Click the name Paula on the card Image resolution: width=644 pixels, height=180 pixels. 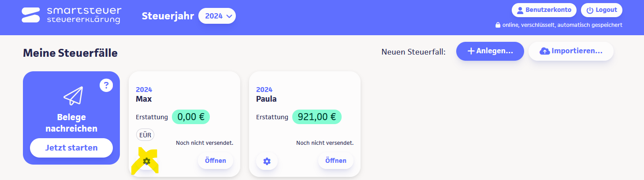pos(266,99)
